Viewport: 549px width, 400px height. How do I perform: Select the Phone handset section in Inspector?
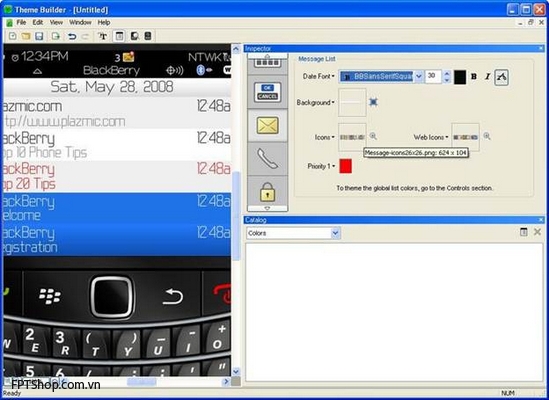click(x=267, y=159)
